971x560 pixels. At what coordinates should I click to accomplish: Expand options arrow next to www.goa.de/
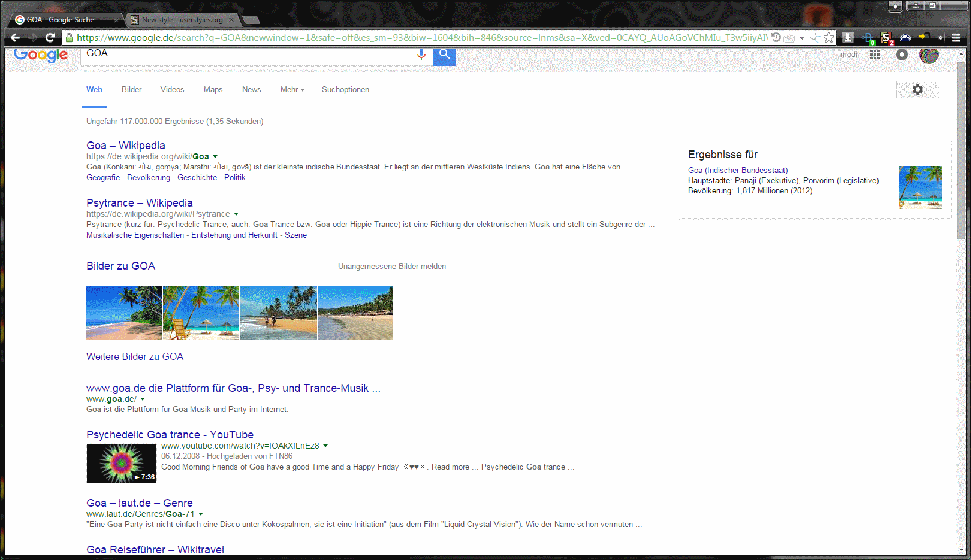tap(143, 399)
